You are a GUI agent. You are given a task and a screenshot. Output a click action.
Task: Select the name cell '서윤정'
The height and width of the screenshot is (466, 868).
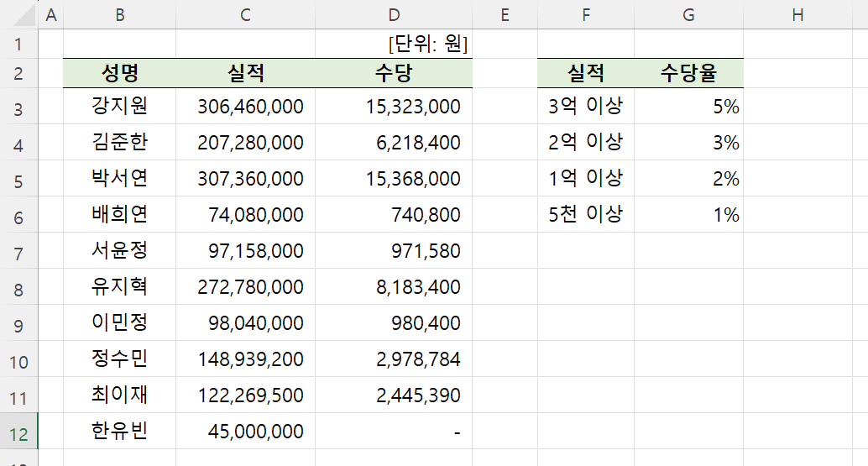tap(119, 251)
